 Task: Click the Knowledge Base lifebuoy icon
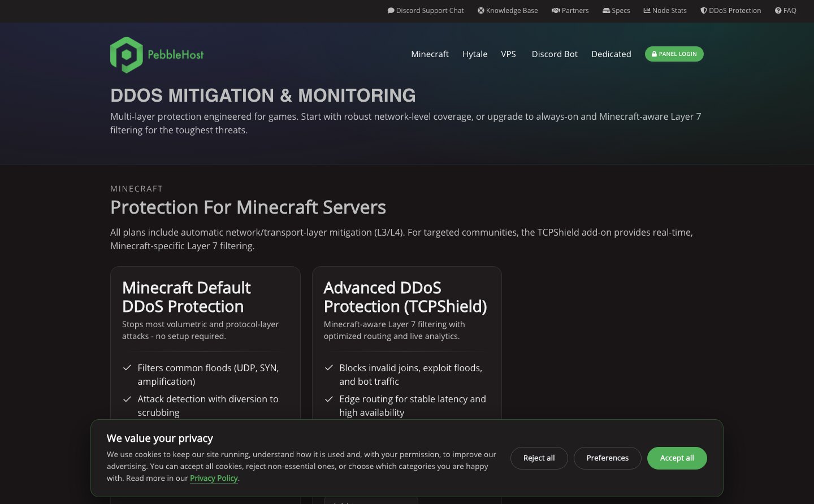[481, 11]
